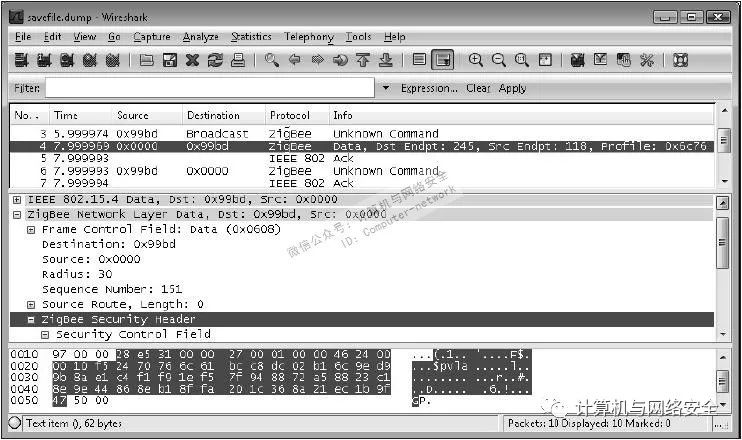Edit capture filters from the toolbar
Image resolution: width=742 pixels, height=440 pixels.
(x=577, y=60)
